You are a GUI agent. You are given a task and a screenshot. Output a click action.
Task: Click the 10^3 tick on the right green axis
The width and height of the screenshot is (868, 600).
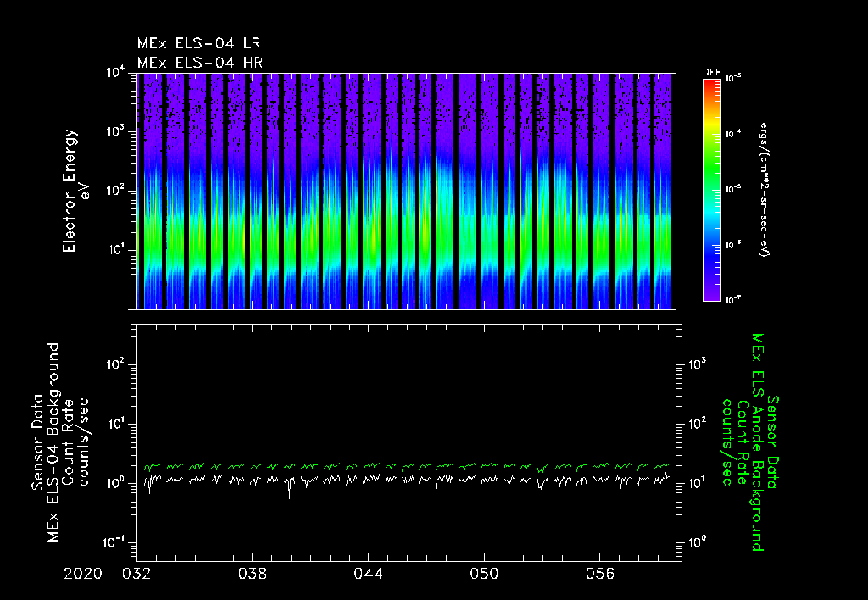(x=698, y=363)
